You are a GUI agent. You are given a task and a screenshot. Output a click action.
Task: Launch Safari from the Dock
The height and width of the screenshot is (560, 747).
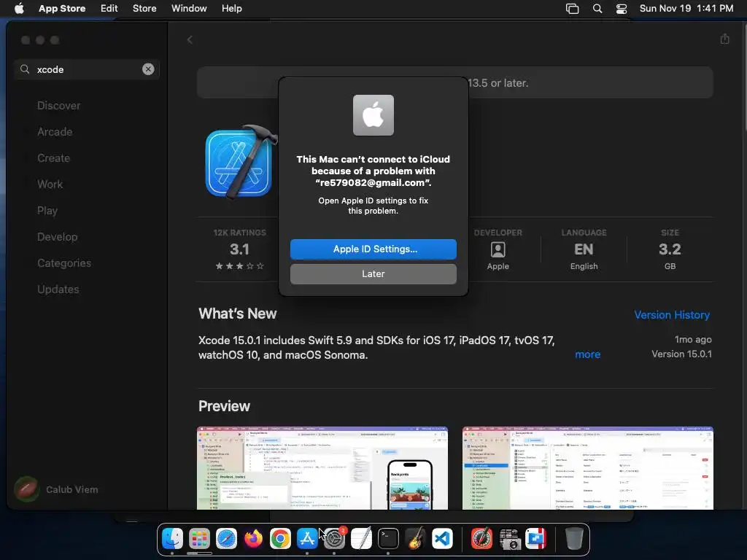tap(226, 539)
